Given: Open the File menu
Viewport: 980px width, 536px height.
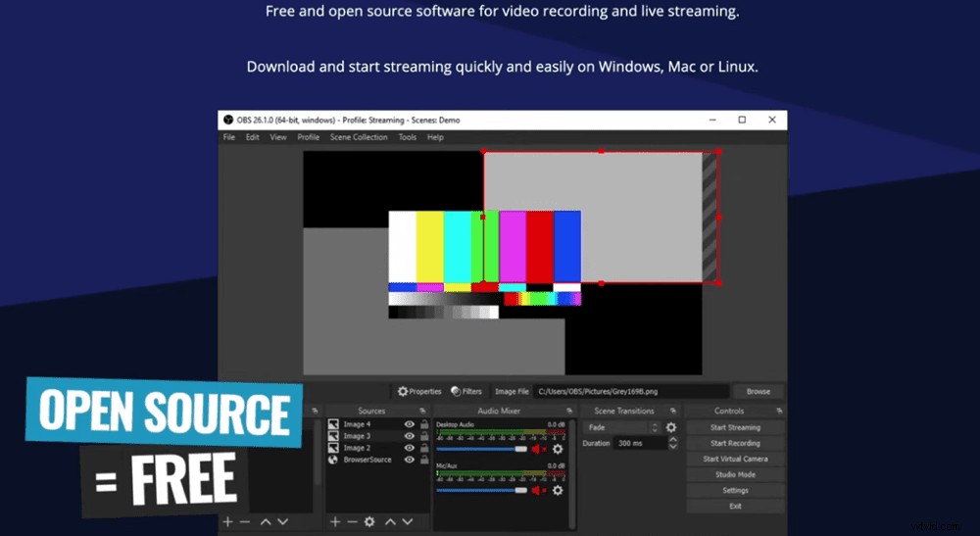Looking at the screenshot, I should pyautogui.click(x=229, y=137).
